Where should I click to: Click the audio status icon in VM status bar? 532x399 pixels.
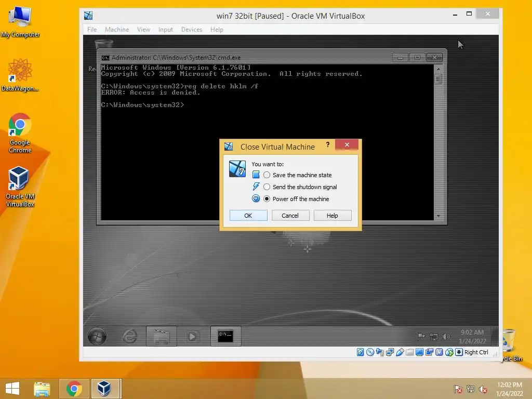pos(380,352)
